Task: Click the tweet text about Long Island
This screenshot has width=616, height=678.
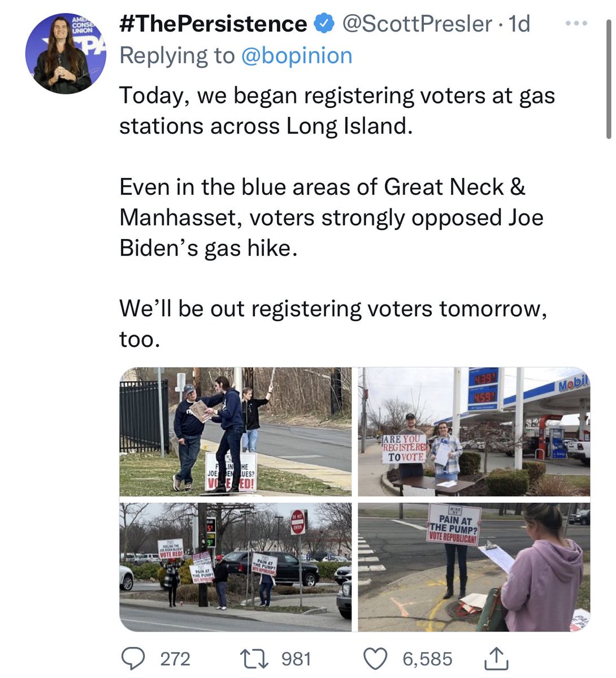Action: coord(337,111)
